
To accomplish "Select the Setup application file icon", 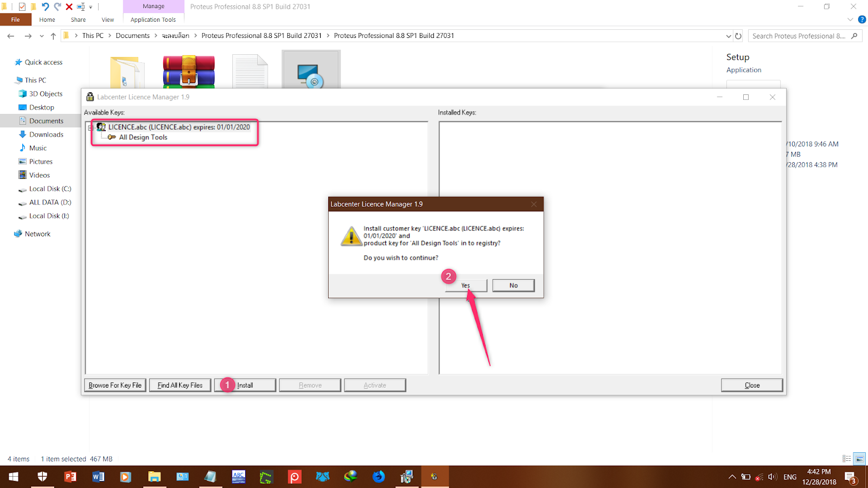I will click(x=311, y=70).
